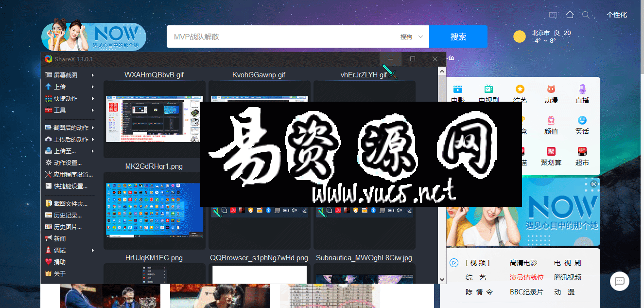644x308 pixels.
Task: Click the 电视剧 TV icon in grid
Action: [x=488, y=89]
